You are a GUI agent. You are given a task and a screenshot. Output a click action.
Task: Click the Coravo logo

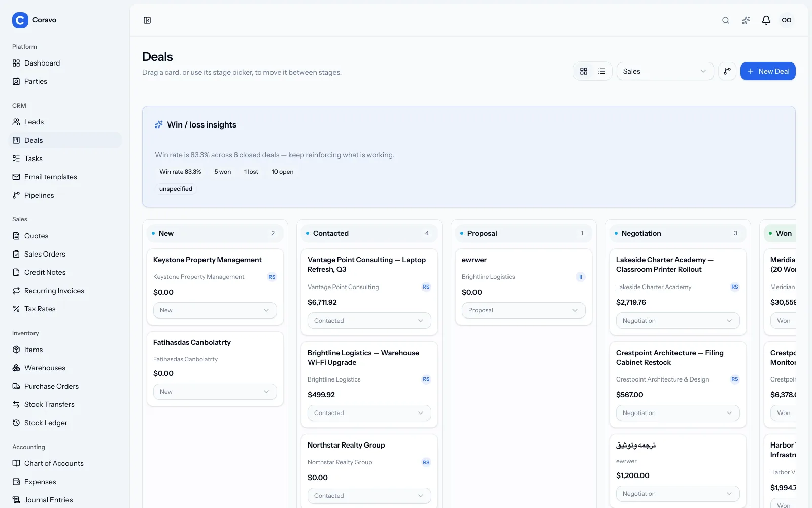pos(20,20)
